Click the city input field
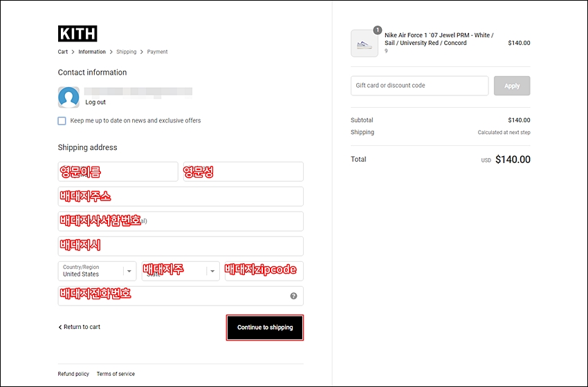Screen dimensions: 588x387 coord(181,246)
